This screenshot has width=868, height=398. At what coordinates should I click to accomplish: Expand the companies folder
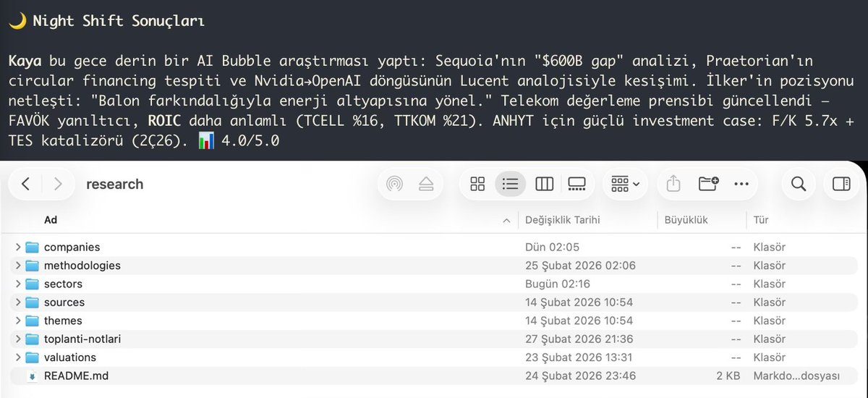18,247
